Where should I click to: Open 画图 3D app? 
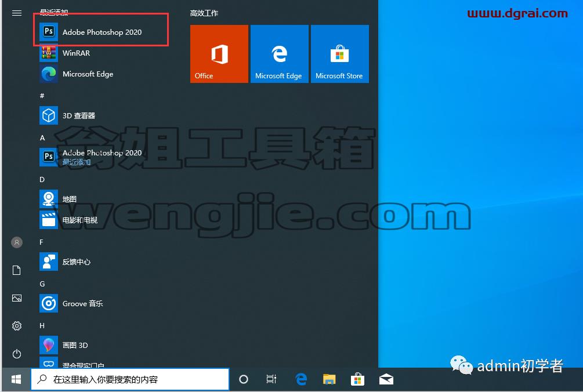pyautogui.click(x=101, y=345)
